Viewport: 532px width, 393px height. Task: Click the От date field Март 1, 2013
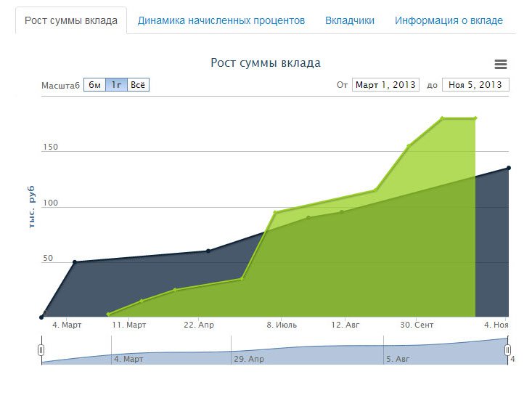click(x=385, y=85)
